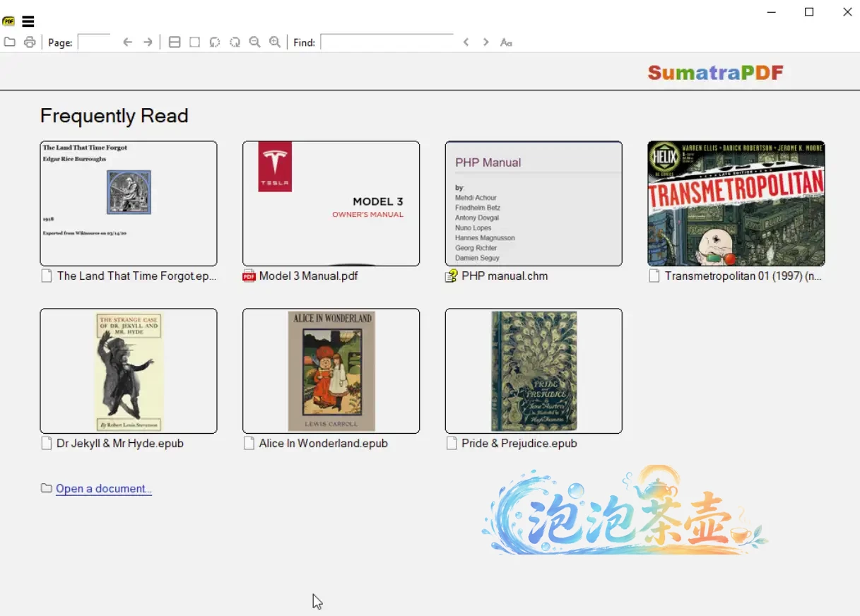
Task: Click the 'Open a document...' link
Action: (104, 489)
